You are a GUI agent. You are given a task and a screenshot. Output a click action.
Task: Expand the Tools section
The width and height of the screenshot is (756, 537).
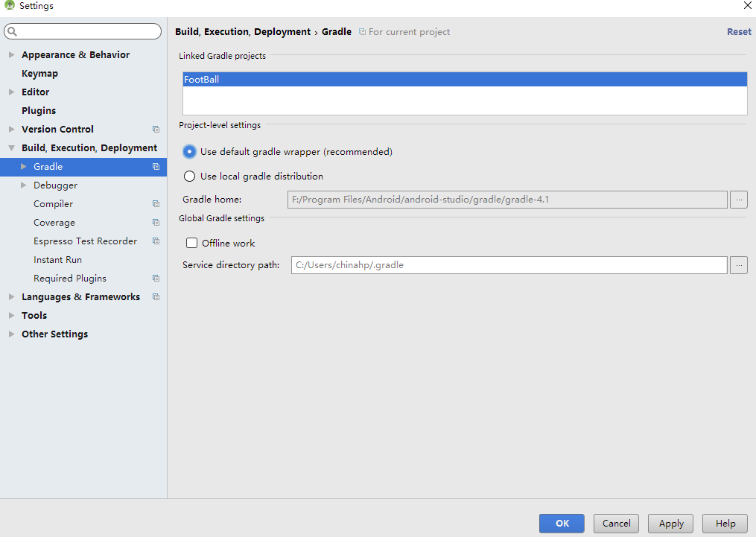click(x=12, y=316)
